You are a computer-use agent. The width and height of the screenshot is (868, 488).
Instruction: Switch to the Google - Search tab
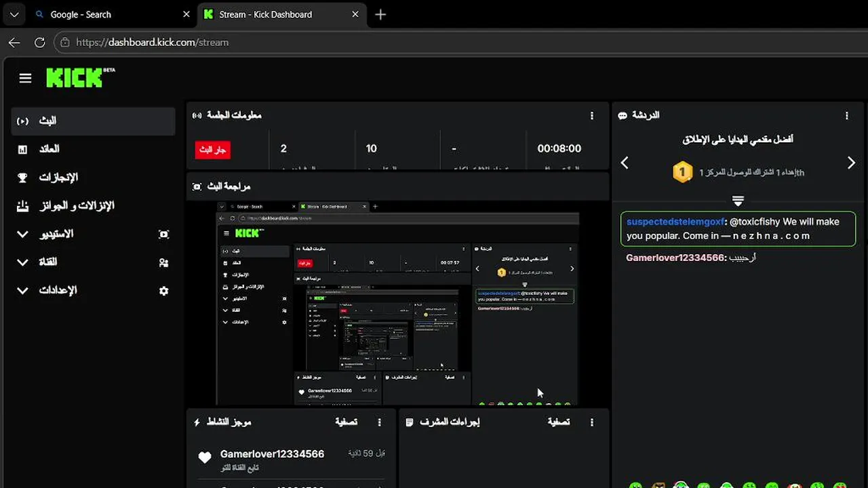113,14
